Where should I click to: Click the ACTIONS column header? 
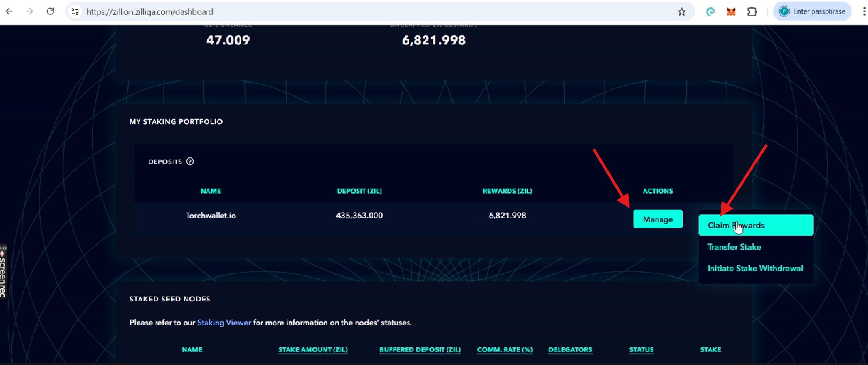tap(658, 191)
